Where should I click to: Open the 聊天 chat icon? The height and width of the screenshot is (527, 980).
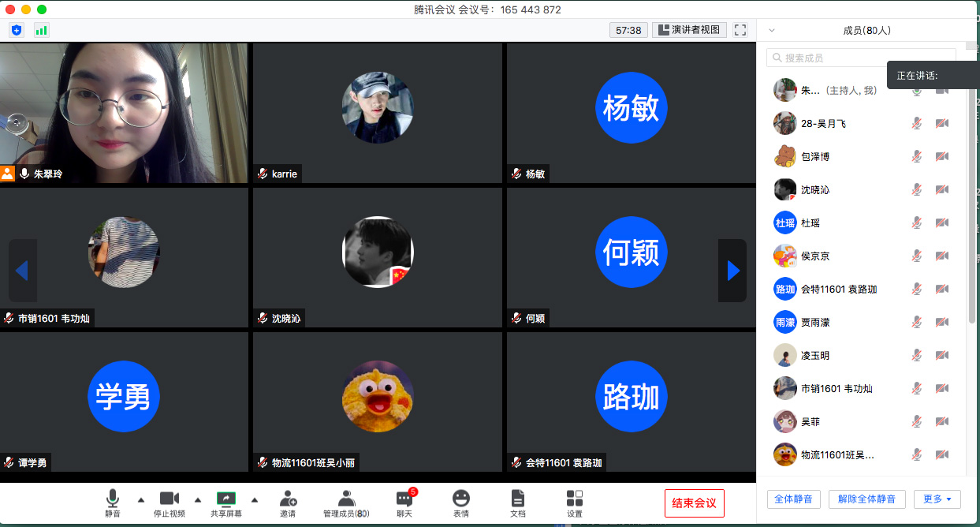404,499
